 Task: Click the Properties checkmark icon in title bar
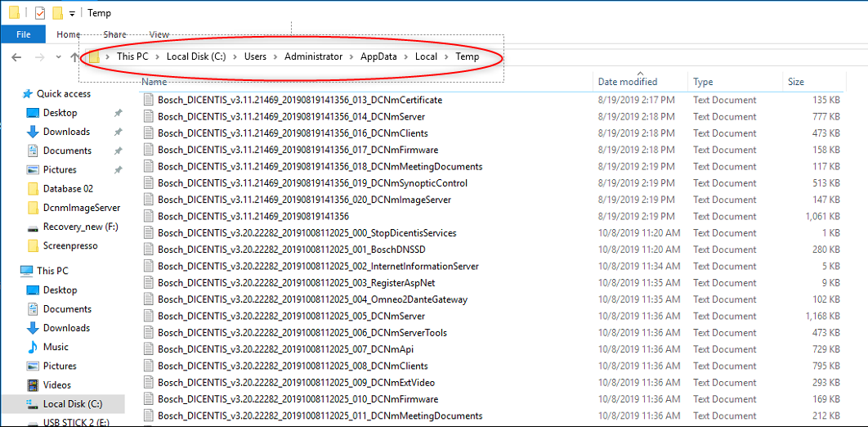pos(39,13)
